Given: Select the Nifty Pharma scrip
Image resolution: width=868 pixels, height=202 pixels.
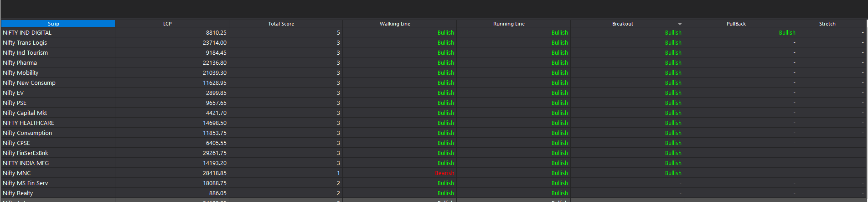Looking at the screenshot, I should tap(20, 62).
